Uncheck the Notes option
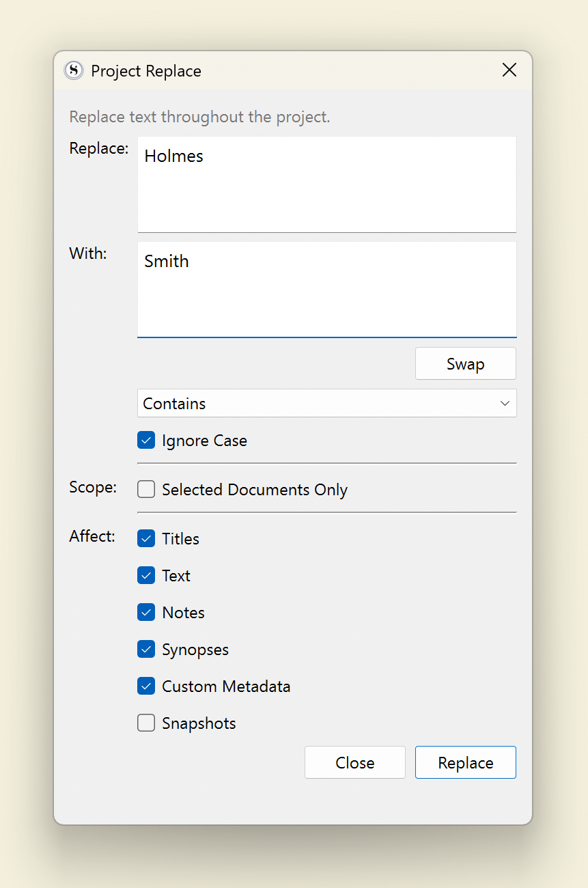588x888 pixels. tap(146, 613)
